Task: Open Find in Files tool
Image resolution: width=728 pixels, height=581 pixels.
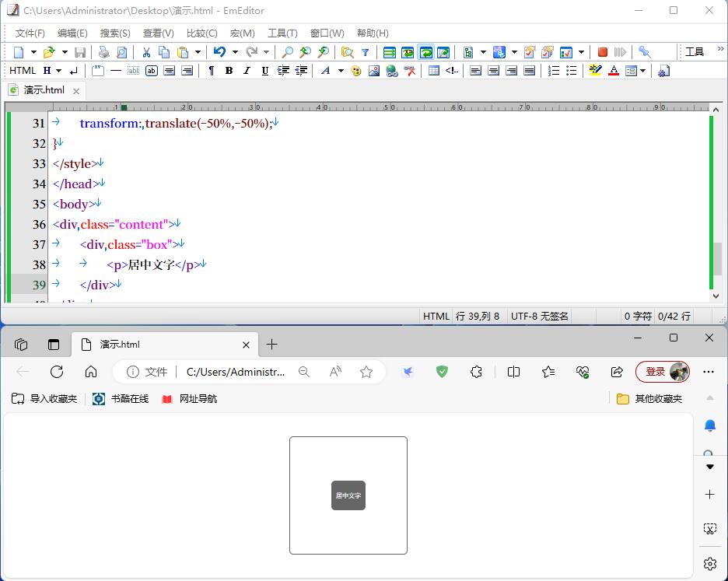Action: 348,52
